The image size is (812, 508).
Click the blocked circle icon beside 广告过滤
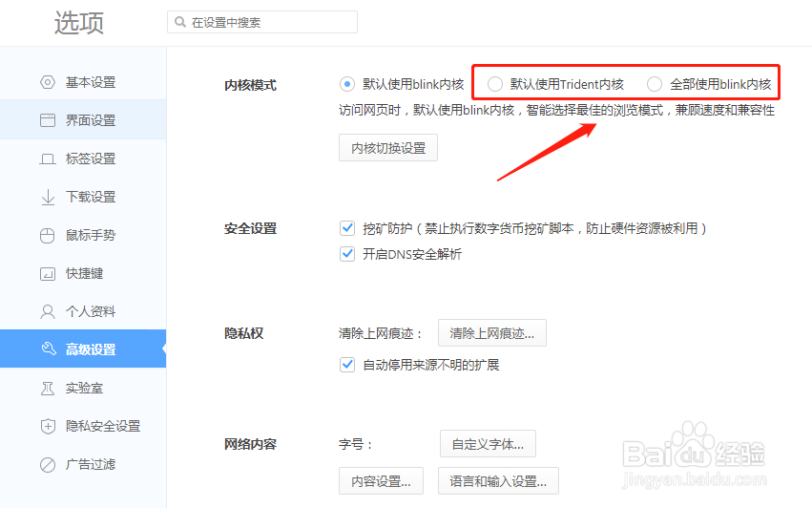point(48,464)
